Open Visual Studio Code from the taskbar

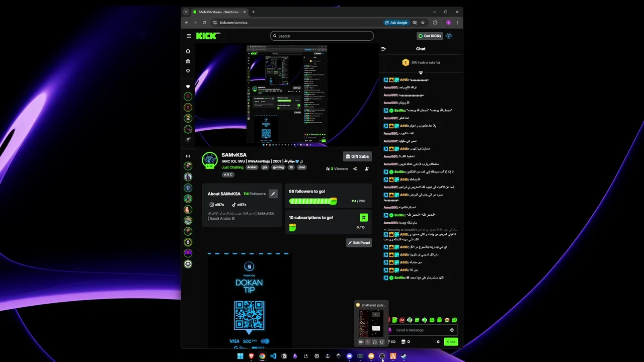pos(273,356)
